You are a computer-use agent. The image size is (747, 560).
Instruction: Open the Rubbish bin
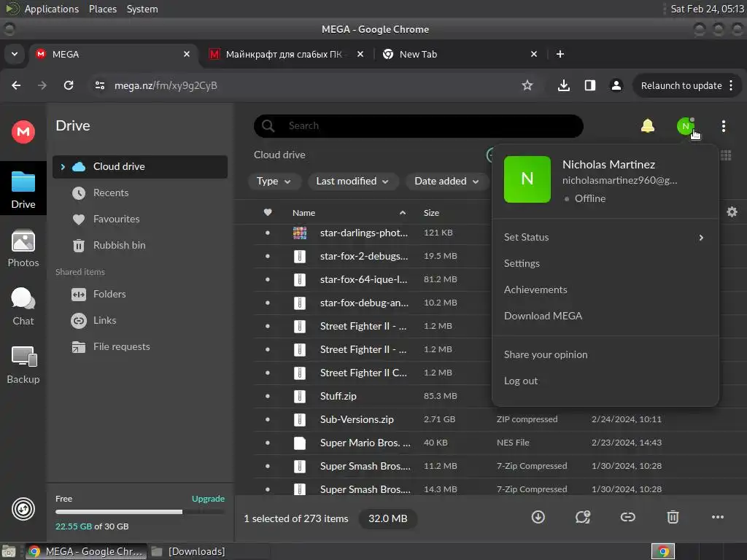(x=119, y=245)
